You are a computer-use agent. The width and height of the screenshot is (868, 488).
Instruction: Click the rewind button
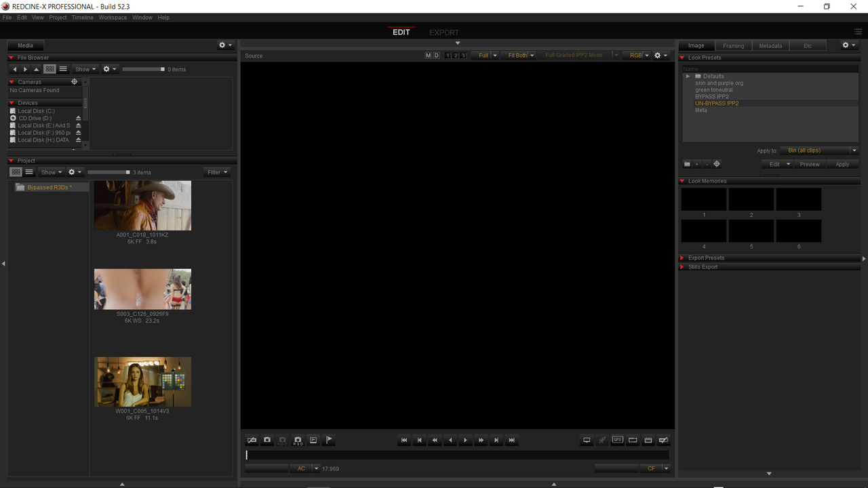(x=435, y=440)
